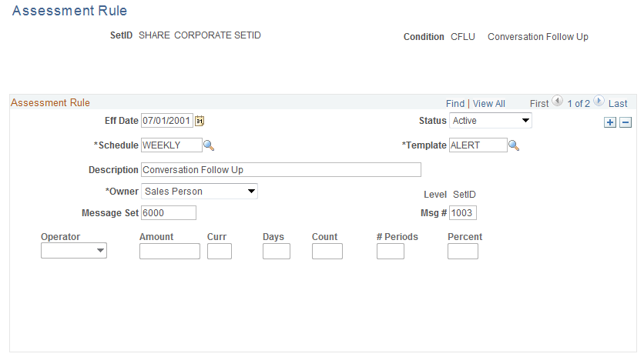Add a new row with plus icon

pos(610,122)
